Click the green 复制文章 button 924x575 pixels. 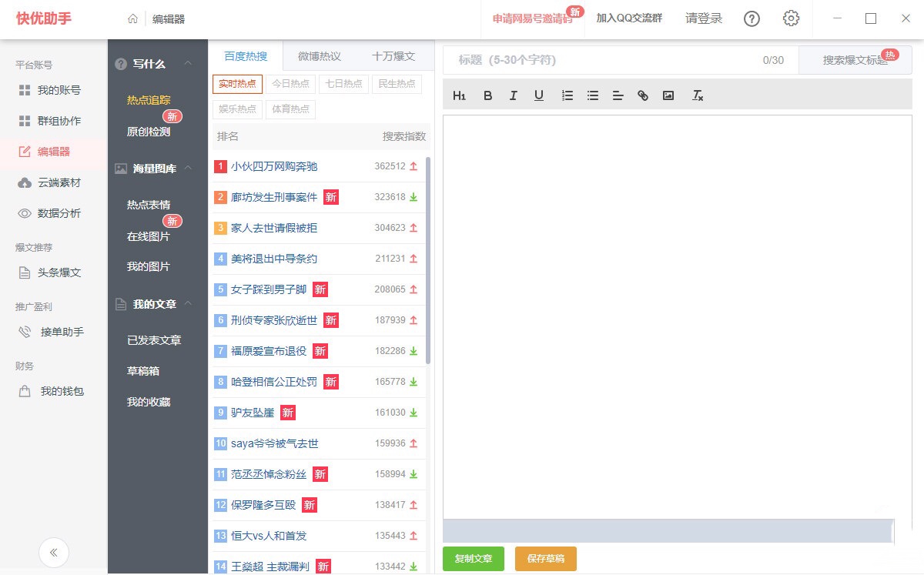(x=474, y=559)
